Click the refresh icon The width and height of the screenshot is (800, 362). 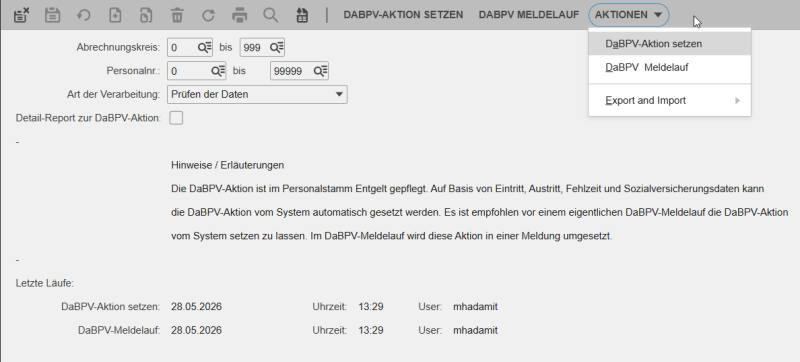coord(208,15)
